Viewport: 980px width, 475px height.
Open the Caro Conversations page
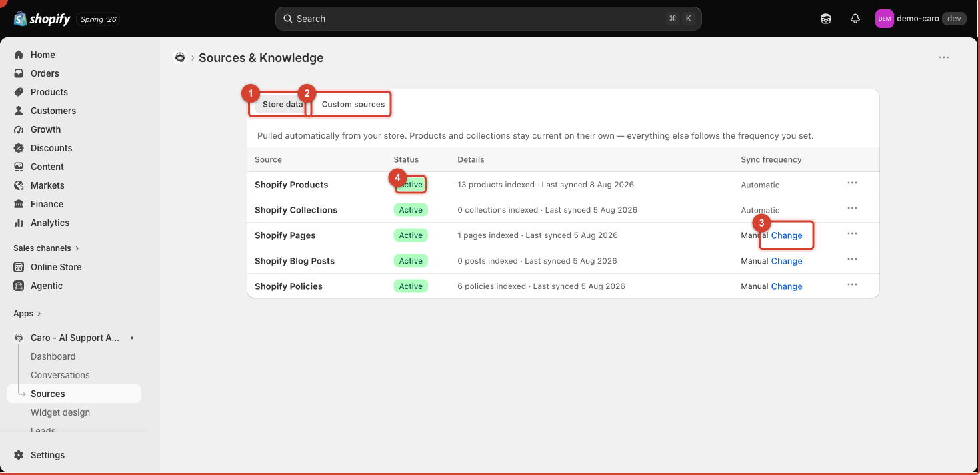pyautogui.click(x=60, y=375)
